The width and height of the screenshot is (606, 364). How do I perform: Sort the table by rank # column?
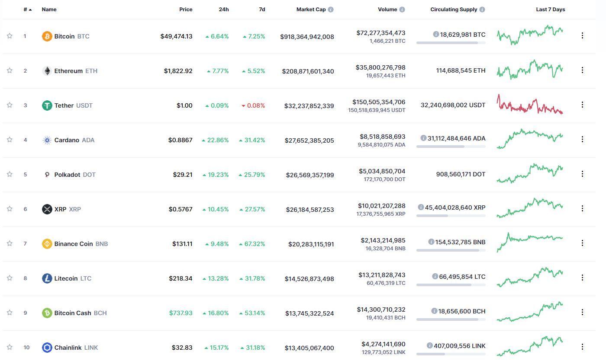click(x=28, y=10)
